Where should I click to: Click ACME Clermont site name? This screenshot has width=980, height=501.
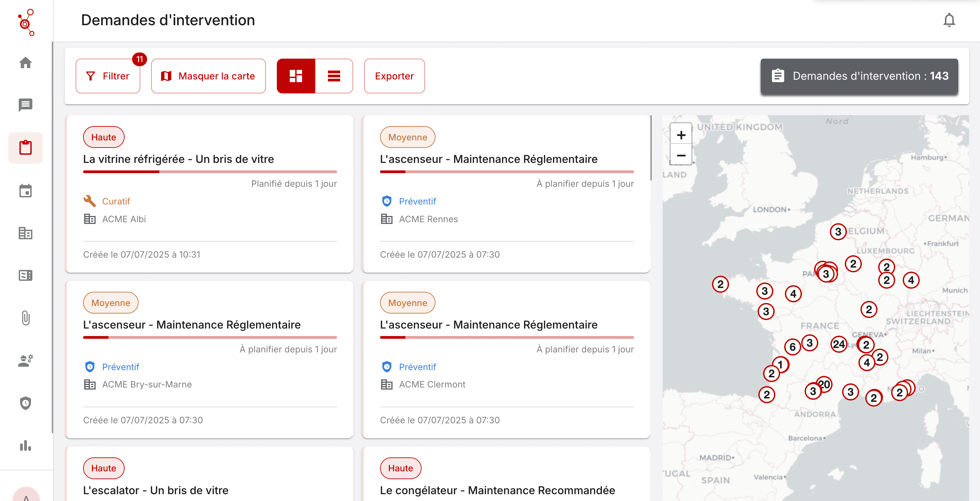click(x=432, y=384)
